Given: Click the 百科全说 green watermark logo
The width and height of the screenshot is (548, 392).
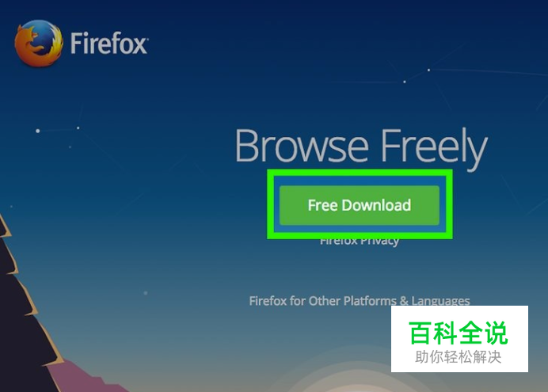Looking at the screenshot, I should pos(459,333).
